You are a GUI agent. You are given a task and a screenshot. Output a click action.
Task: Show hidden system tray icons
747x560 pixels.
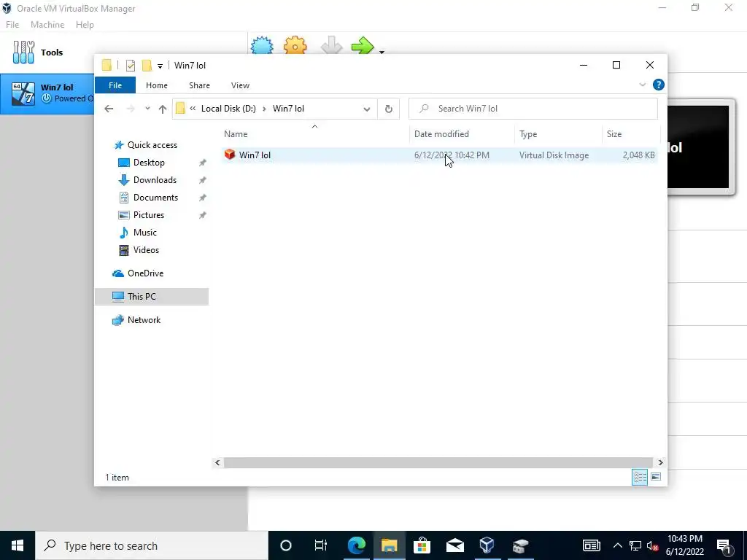[617, 545]
